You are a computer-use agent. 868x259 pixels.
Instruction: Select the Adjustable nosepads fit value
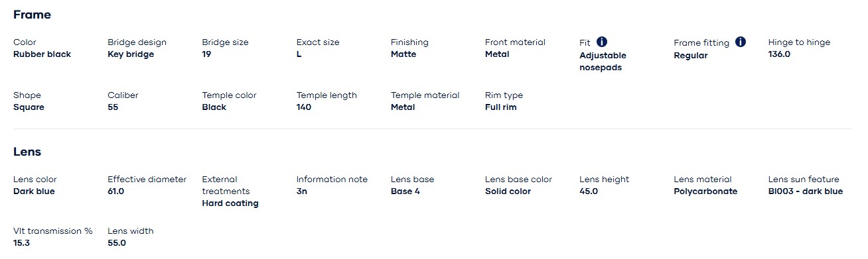pos(603,62)
